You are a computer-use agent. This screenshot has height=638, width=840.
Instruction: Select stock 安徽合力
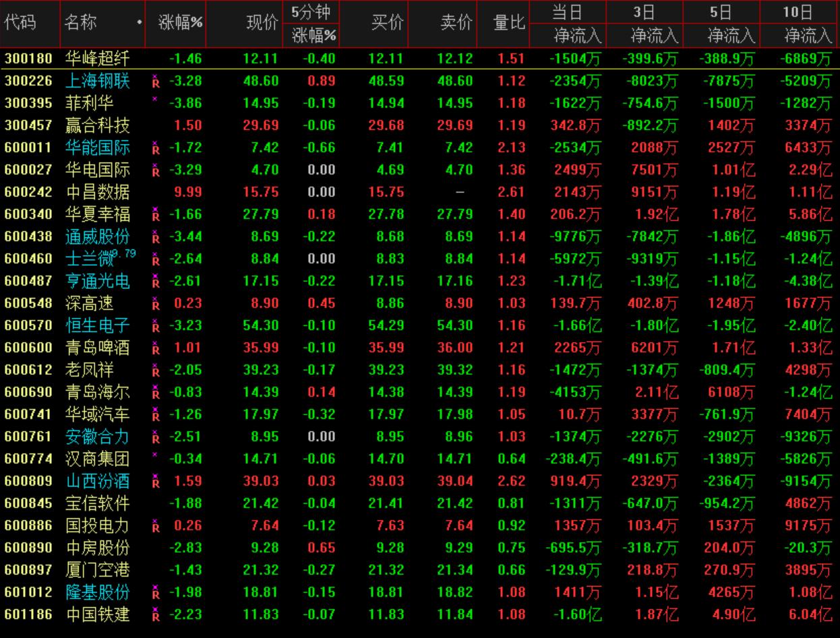(97, 437)
